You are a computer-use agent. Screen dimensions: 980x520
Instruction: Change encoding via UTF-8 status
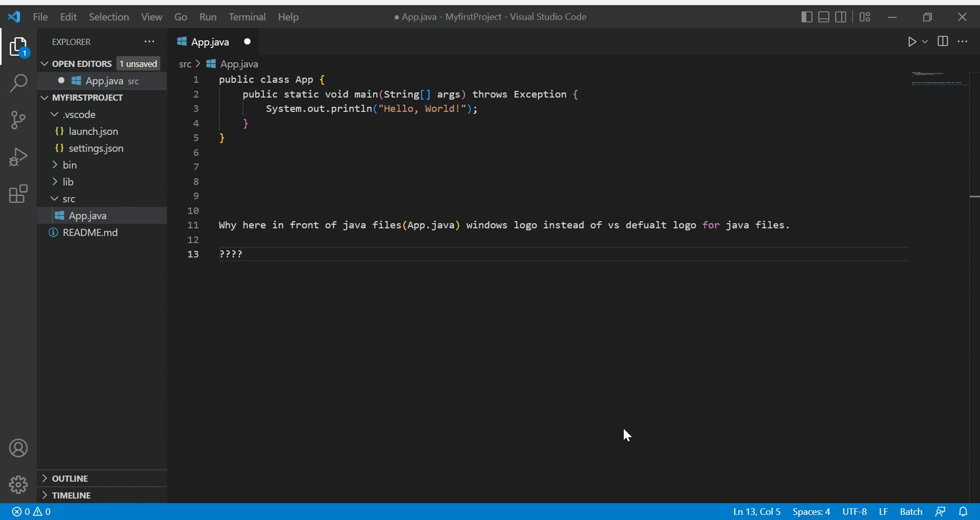854,512
